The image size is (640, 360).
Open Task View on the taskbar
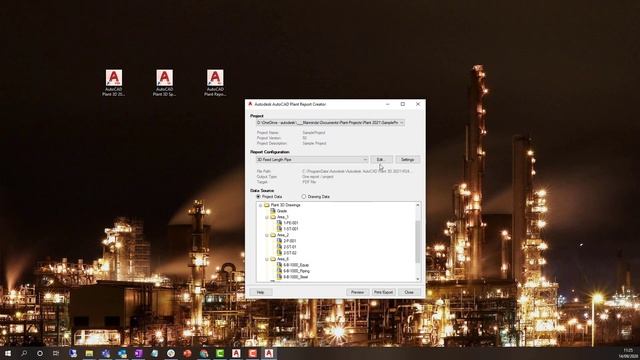pos(56,353)
